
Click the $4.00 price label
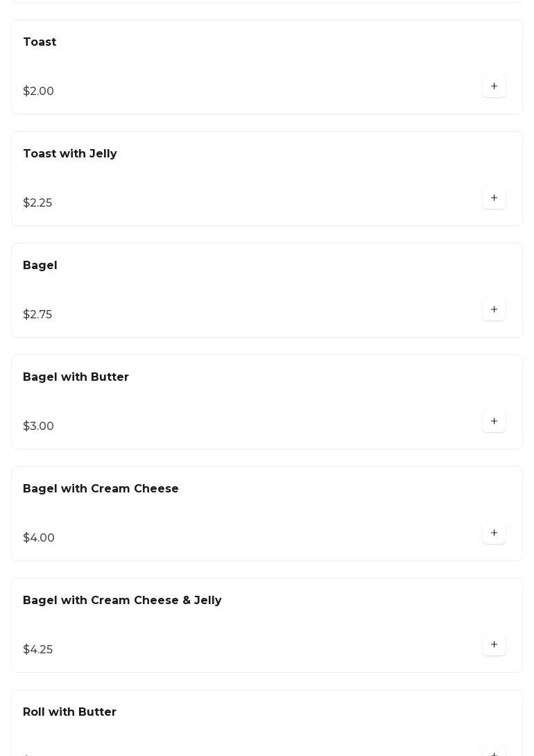click(39, 538)
